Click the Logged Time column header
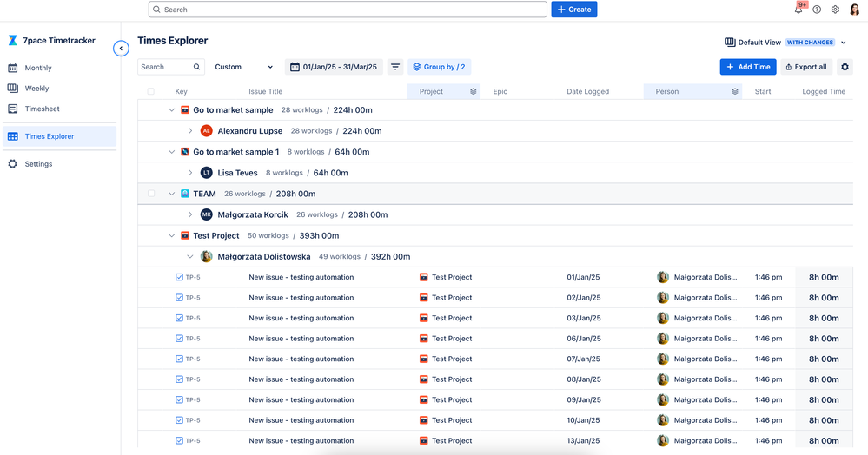 pos(824,91)
